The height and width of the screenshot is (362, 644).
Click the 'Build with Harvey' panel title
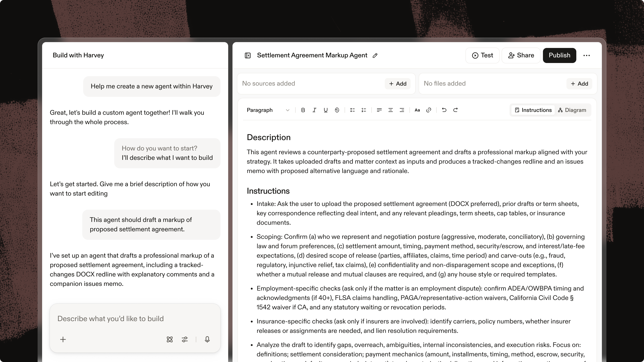pyautogui.click(x=78, y=55)
